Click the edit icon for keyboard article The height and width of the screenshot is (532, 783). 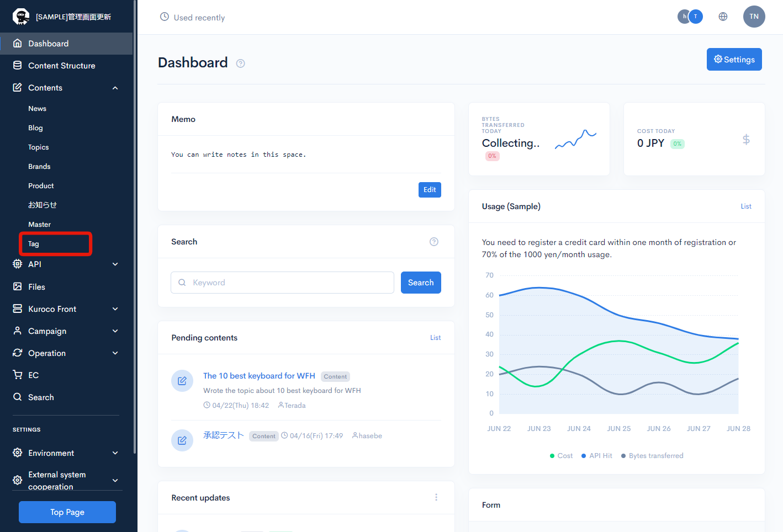pos(182,381)
